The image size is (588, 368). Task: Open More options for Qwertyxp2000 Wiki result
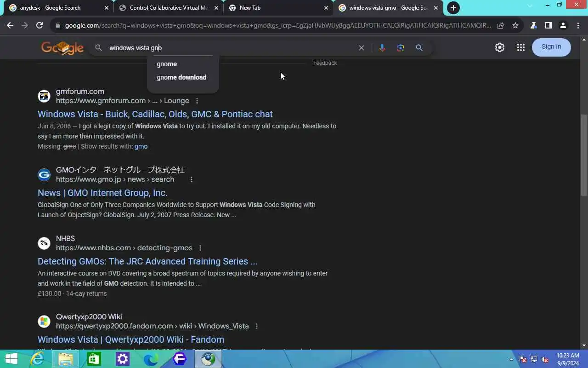click(257, 326)
